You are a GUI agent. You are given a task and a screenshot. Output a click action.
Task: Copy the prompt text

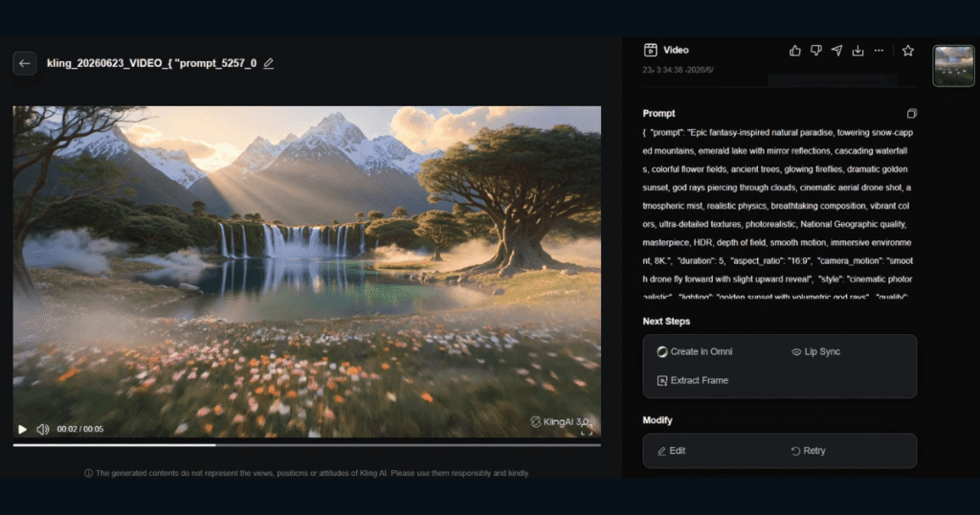click(911, 114)
